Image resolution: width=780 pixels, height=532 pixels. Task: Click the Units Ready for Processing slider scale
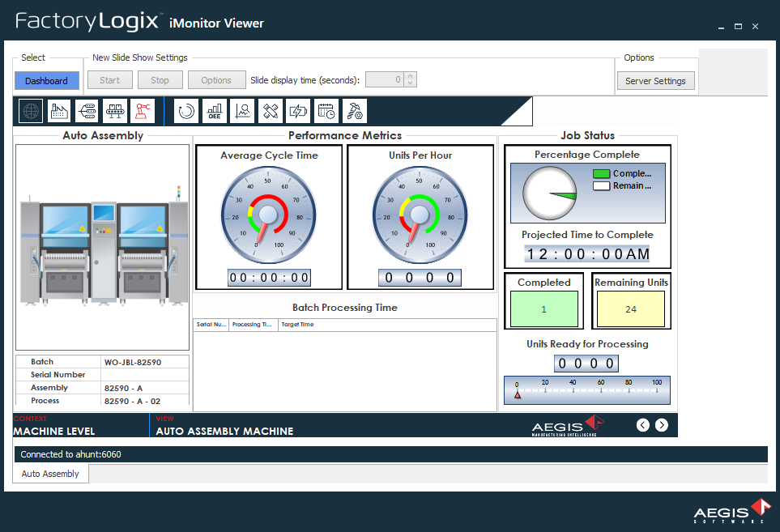pyautogui.click(x=586, y=389)
